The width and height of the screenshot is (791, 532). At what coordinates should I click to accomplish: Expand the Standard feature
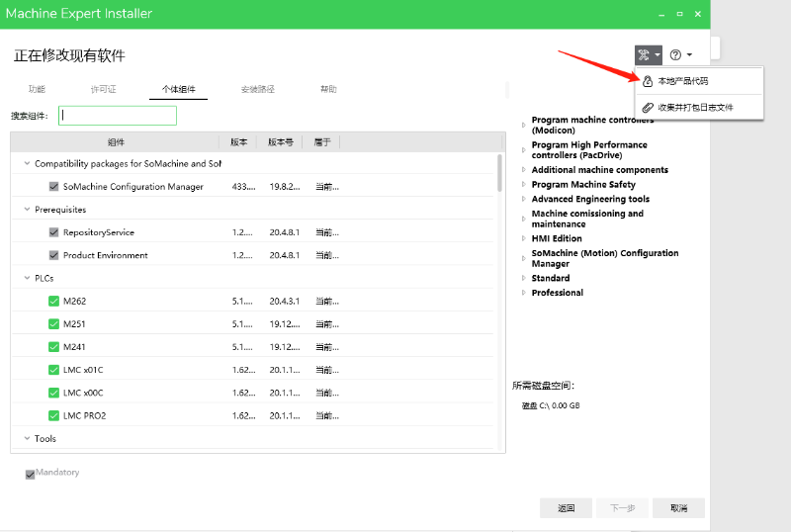524,278
